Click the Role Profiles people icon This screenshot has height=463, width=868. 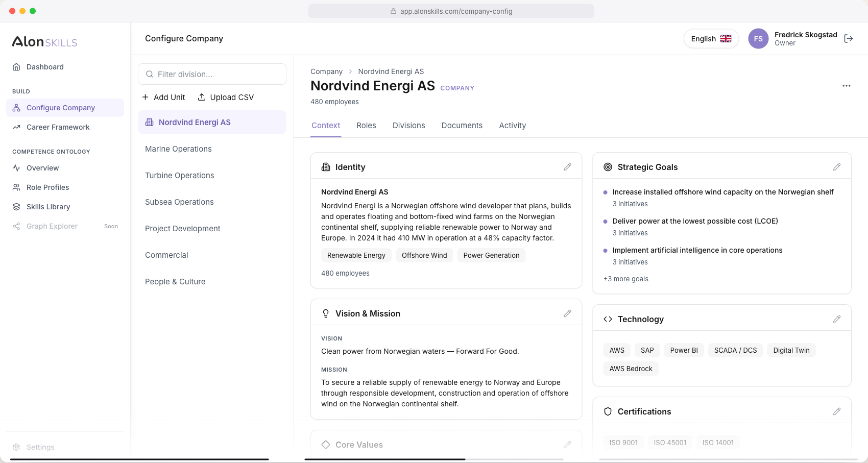pos(16,187)
